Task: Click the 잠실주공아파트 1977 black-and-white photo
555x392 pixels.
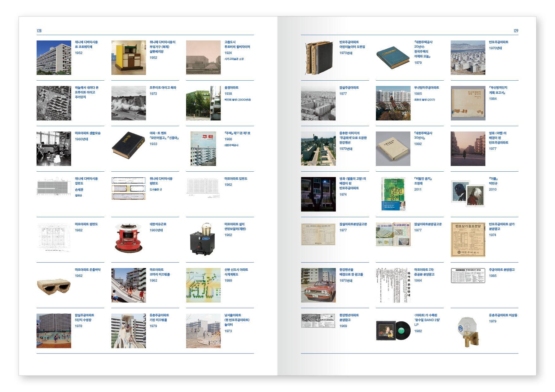Action: click(318, 103)
